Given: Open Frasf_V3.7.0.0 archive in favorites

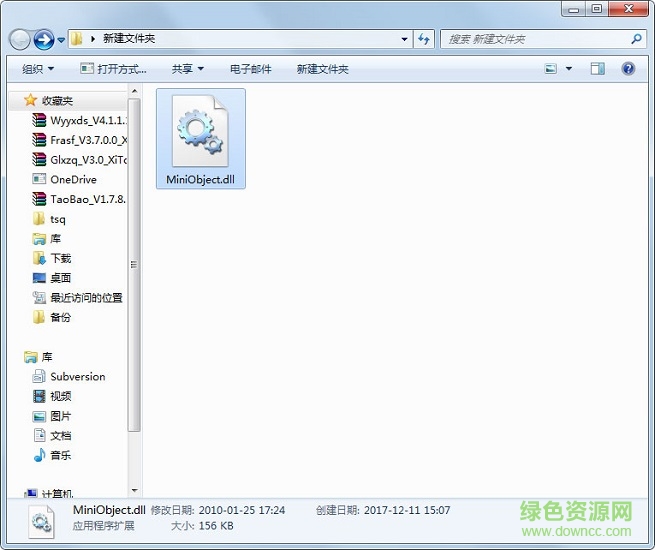Looking at the screenshot, I should click(80, 140).
